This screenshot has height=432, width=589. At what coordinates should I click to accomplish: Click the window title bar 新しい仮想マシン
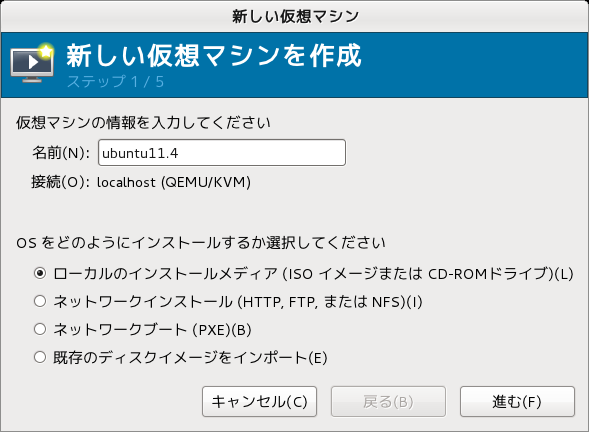click(295, 16)
